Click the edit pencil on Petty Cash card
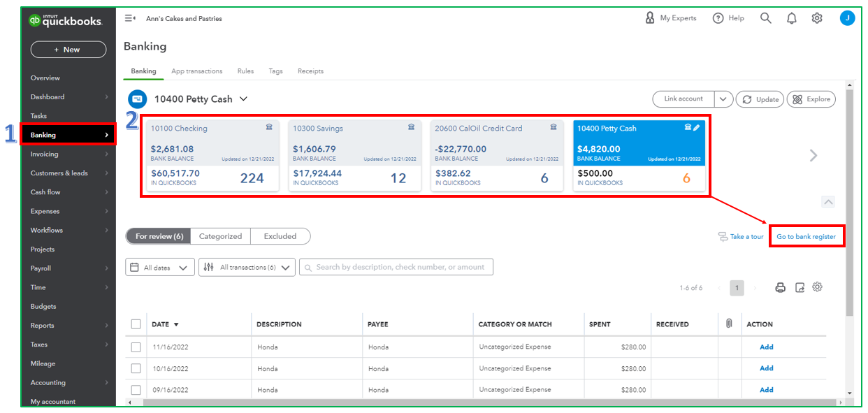This screenshot has width=868, height=413. click(697, 128)
